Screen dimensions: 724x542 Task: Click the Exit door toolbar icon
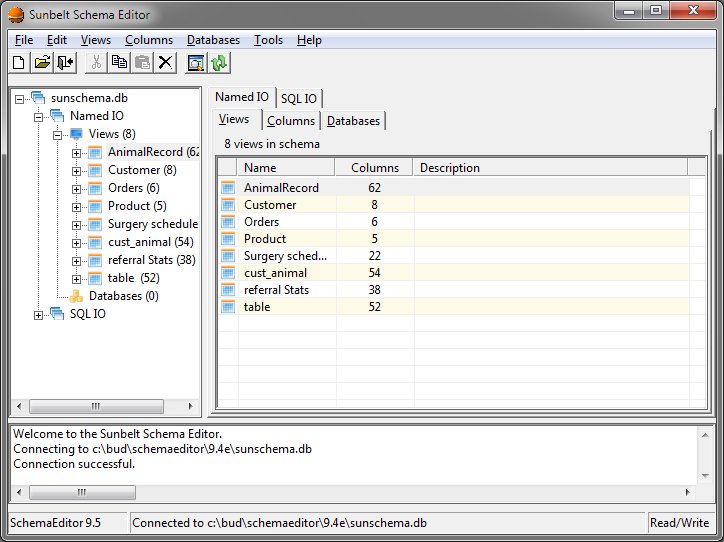point(65,63)
